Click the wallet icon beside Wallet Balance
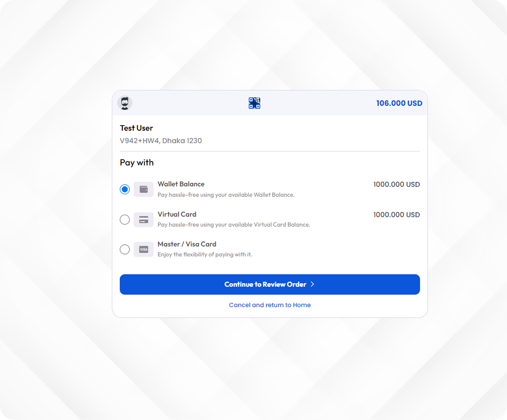Viewport: 507px width, 420px height. (x=144, y=189)
